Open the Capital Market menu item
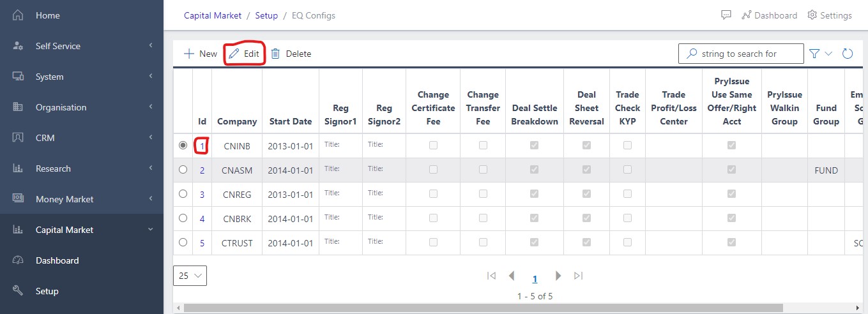The height and width of the screenshot is (314, 868). point(82,230)
